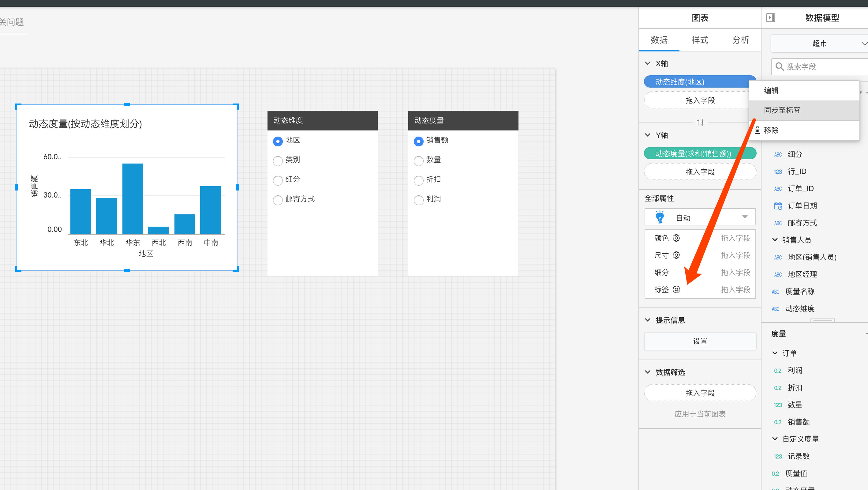Image resolution: width=868 pixels, height=490 pixels.
Task: Open the 尺寸 settings gear
Action: [676, 255]
